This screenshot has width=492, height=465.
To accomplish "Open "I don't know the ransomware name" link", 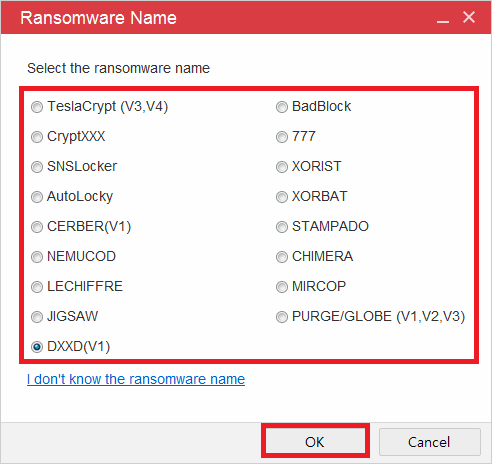I will (x=136, y=379).
